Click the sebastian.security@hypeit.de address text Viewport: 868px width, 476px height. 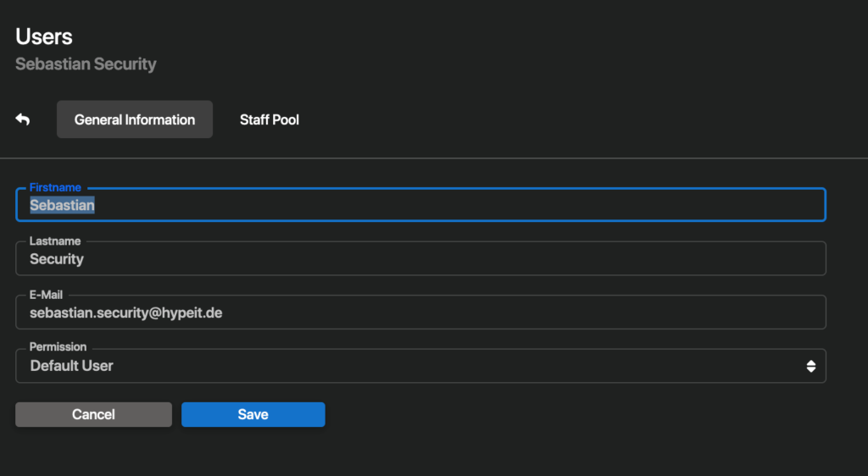[125, 313]
